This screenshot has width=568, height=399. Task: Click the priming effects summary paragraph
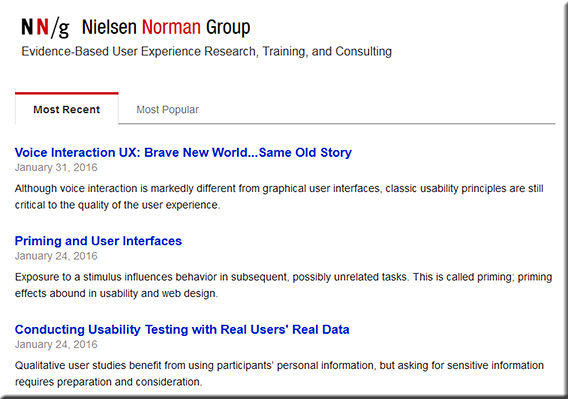tap(283, 285)
